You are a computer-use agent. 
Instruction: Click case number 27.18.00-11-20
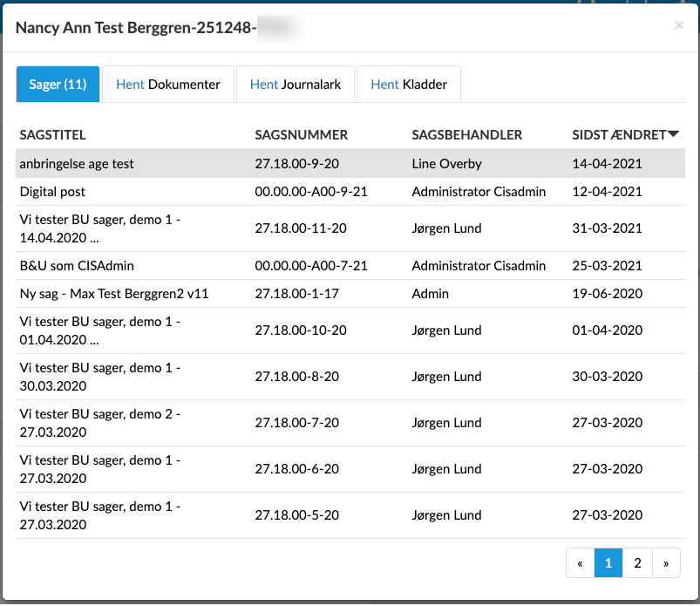click(300, 228)
